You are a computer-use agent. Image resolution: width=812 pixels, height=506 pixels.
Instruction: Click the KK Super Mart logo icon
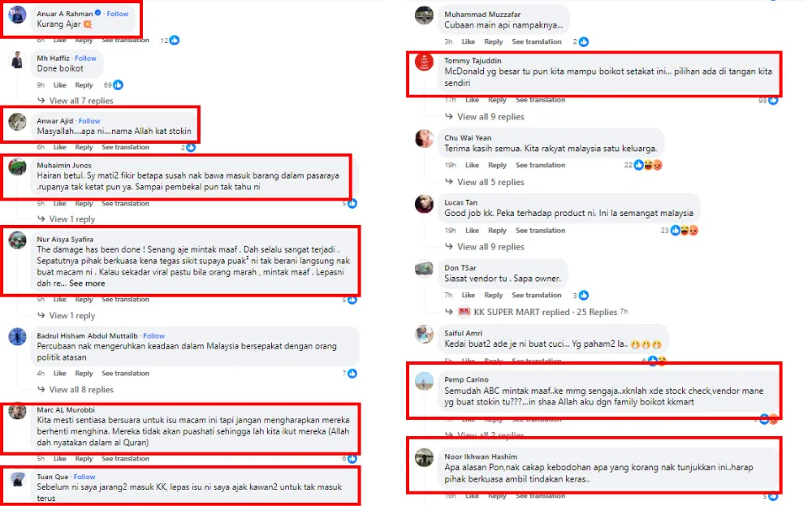tap(465, 312)
